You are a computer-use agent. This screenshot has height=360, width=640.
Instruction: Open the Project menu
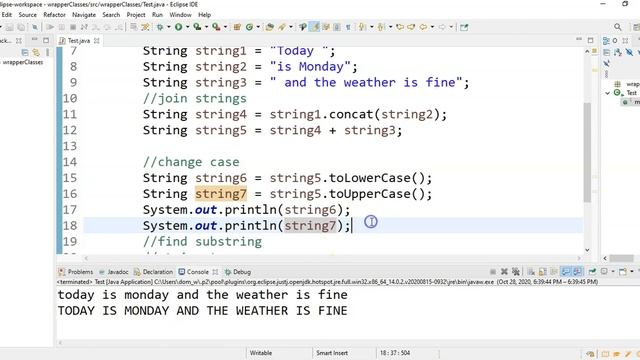coord(136,15)
